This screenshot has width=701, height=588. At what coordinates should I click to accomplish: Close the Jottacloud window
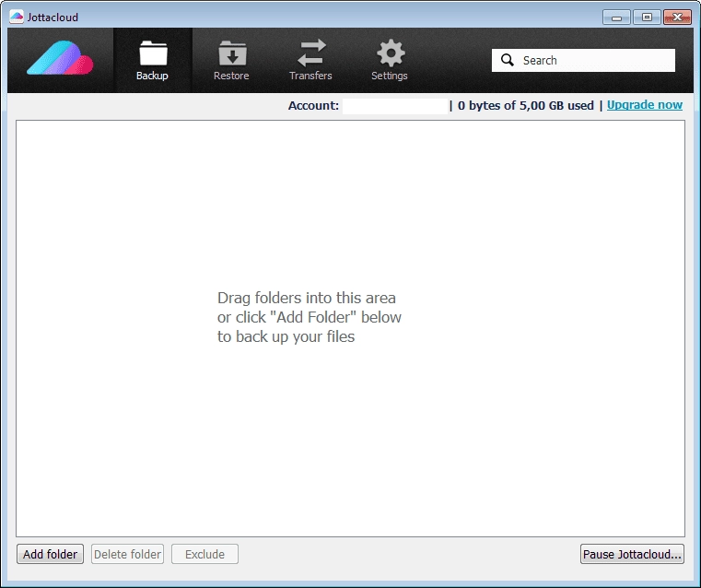tap(677, 18)
